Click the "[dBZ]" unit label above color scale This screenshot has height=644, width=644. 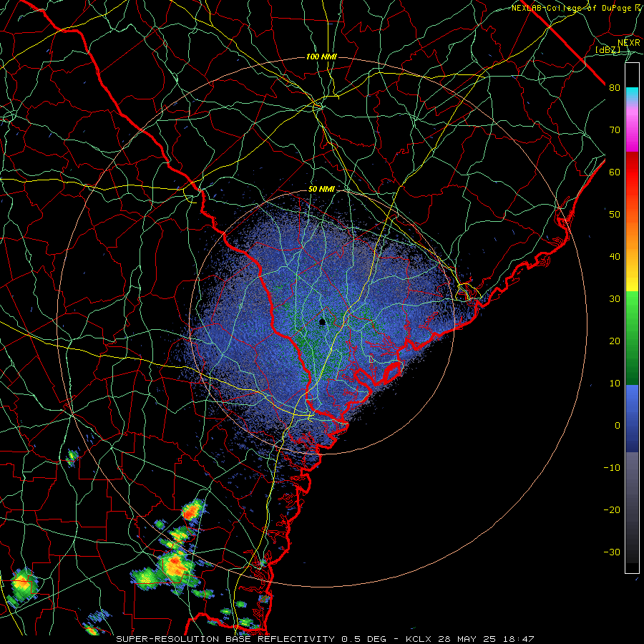pos(608,49)
